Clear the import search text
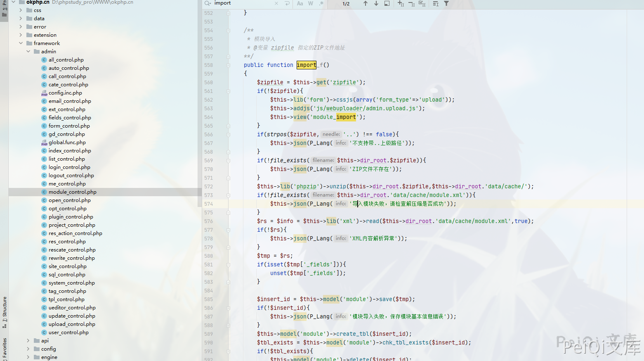 click(276, 3)
